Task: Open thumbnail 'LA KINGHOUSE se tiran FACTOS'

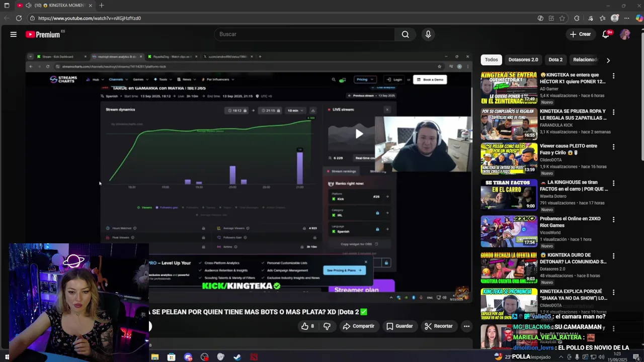Action: [509, 195]
